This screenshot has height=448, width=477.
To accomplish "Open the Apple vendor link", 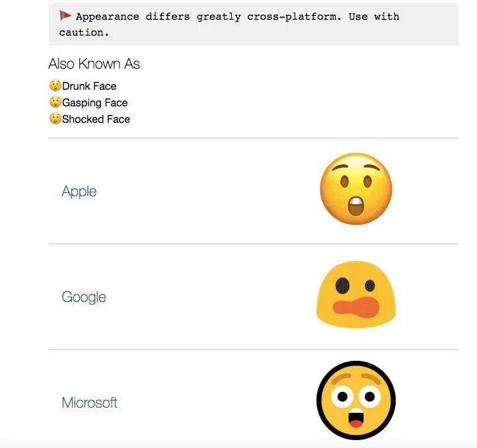I will point(79,192).
